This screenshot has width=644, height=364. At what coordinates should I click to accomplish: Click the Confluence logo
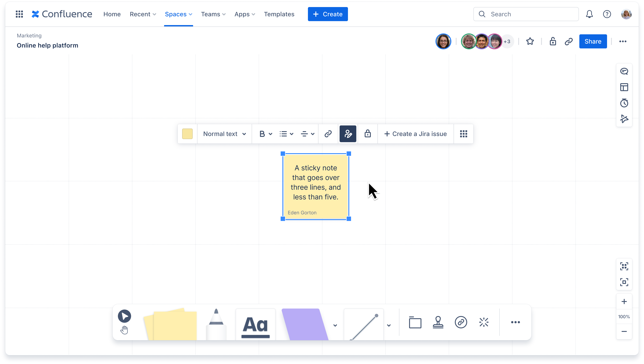(x=62, y=14)
